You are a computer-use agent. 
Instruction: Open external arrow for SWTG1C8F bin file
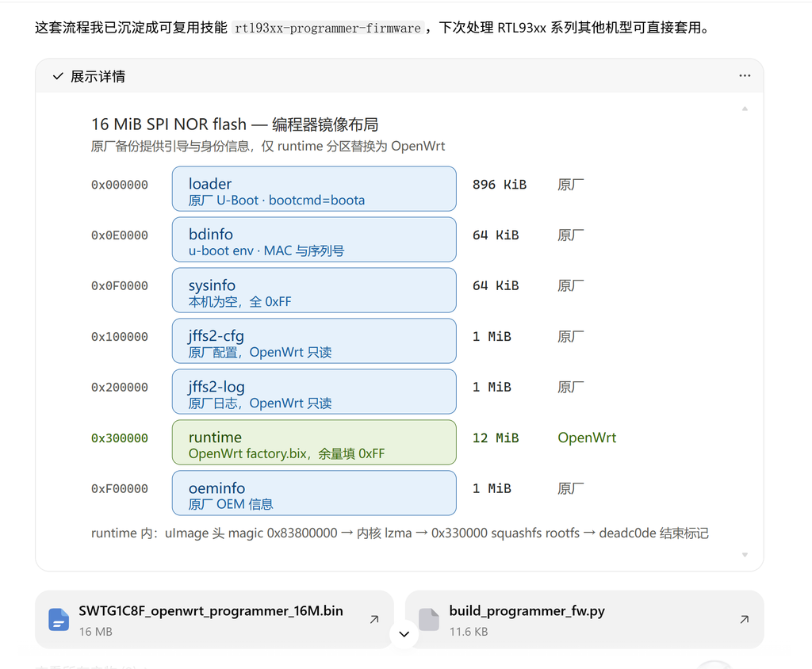(374, 619)
